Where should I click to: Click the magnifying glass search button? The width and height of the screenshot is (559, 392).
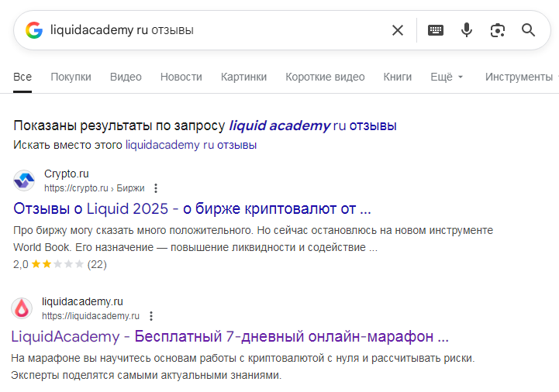529,30
